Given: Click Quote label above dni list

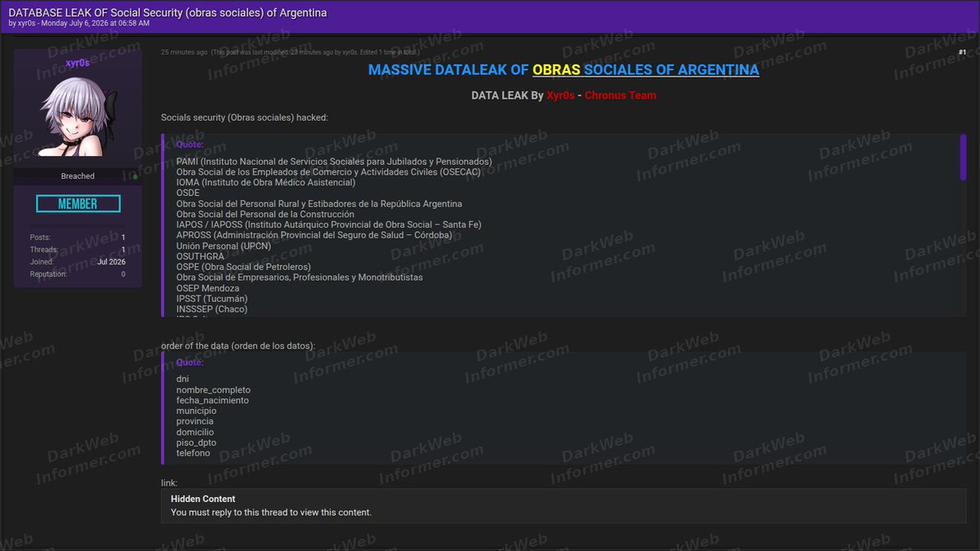Looking at the screenshot, I should pyautogui.click(x=190, y=362).
